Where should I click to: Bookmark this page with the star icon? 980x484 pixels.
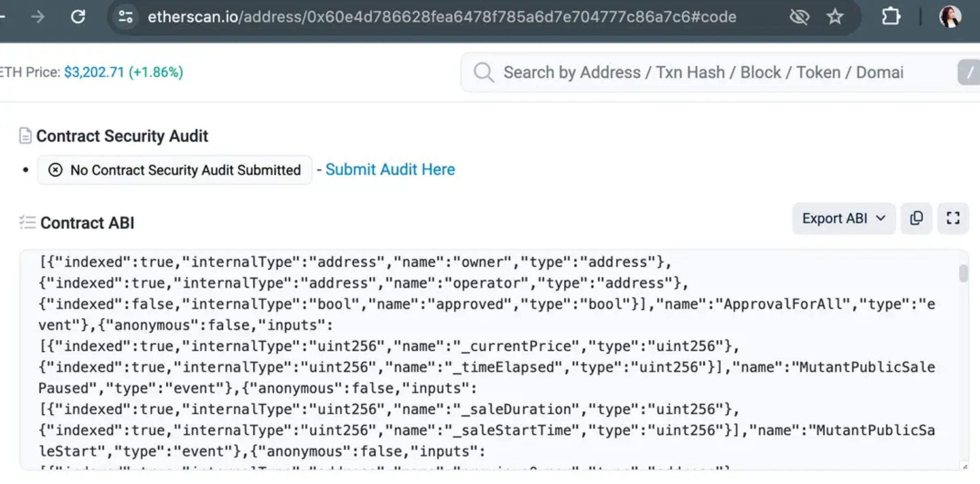[835, 17]
